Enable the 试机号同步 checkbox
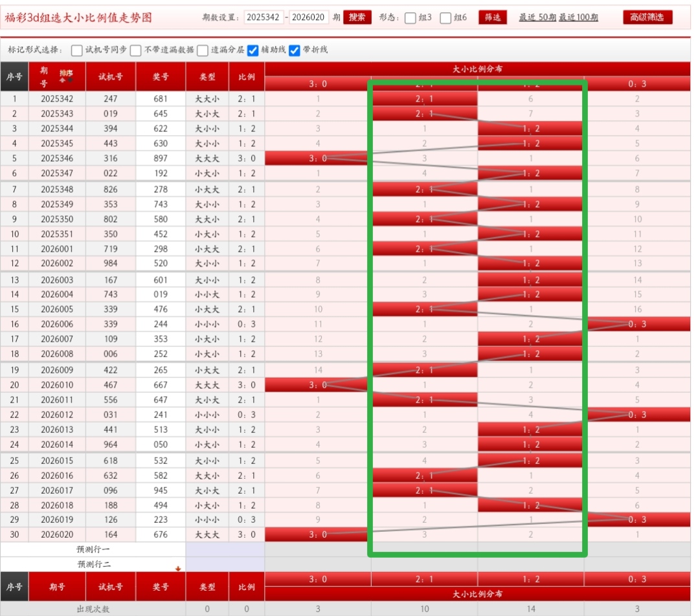Screen dimensions: 698x616 tap(77, 50)
